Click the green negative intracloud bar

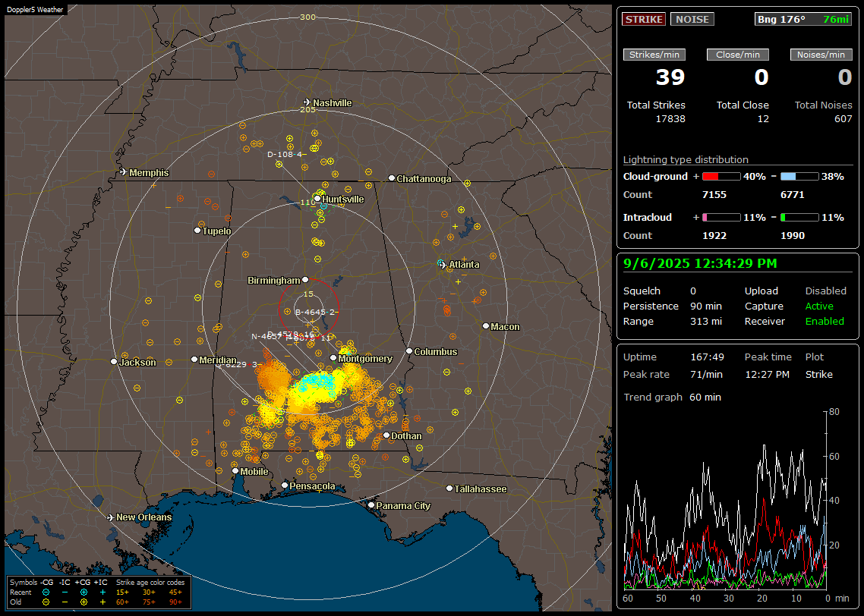(x=799, y=218)
